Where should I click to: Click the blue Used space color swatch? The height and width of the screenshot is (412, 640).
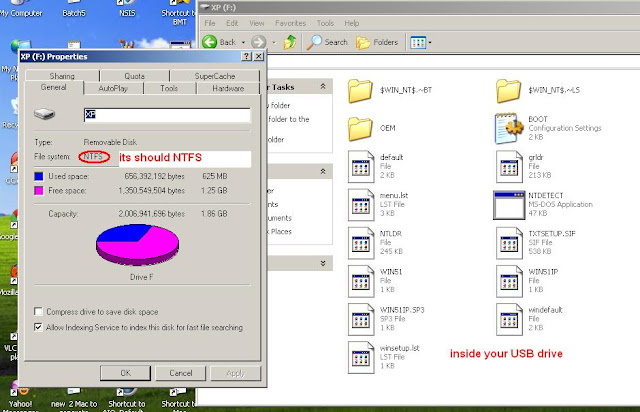(x=39, y=176)
